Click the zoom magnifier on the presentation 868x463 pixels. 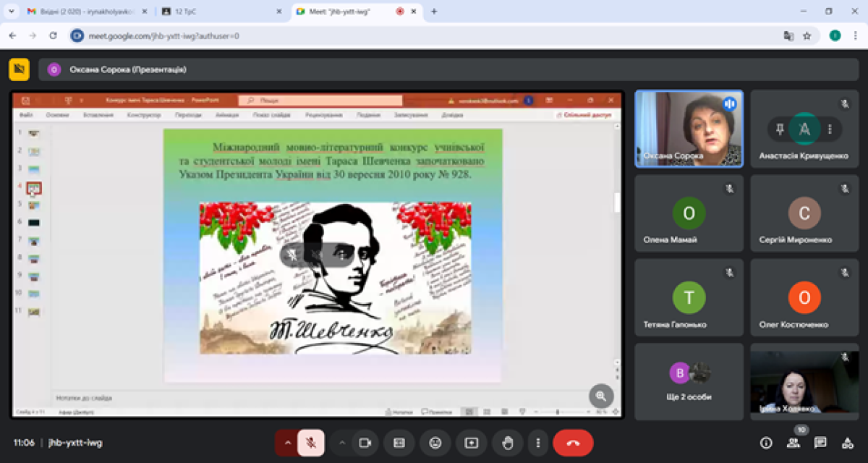pos(601,396)
